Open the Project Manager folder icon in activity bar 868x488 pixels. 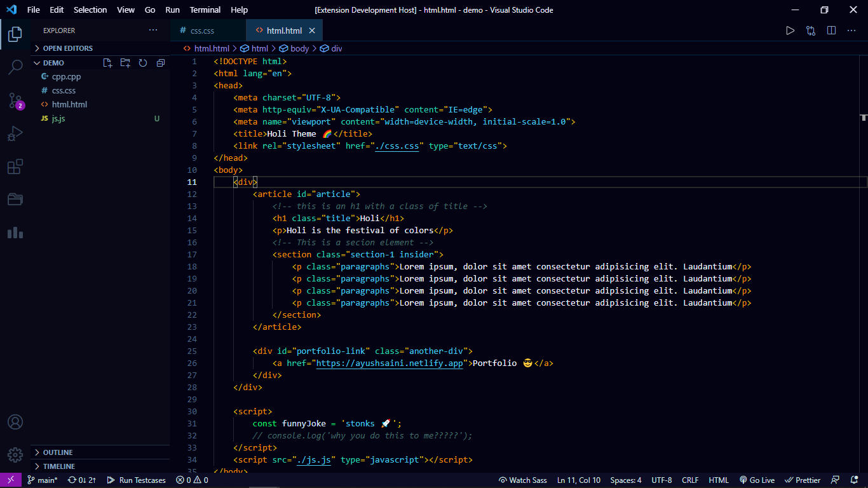pos(15,200)
